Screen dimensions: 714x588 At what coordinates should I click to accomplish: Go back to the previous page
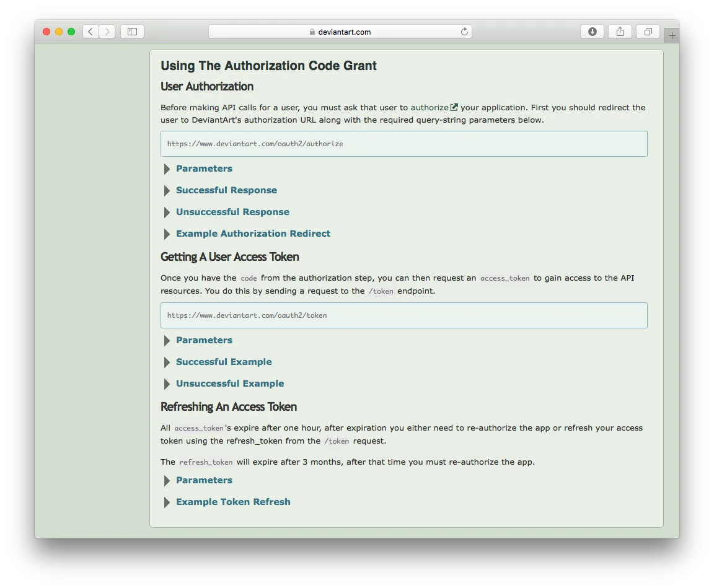coord(90,32)
